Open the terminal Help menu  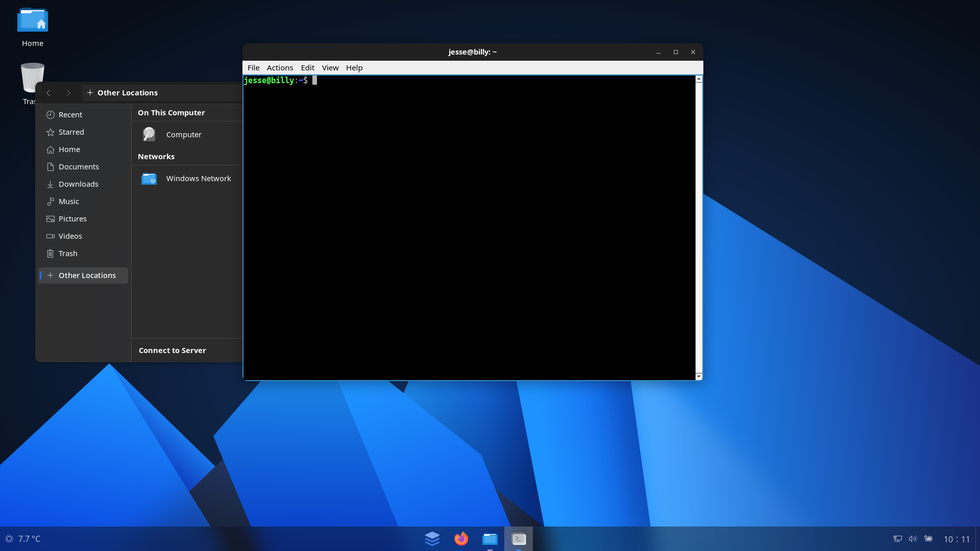pyautogui.click(x=354, y=68)
